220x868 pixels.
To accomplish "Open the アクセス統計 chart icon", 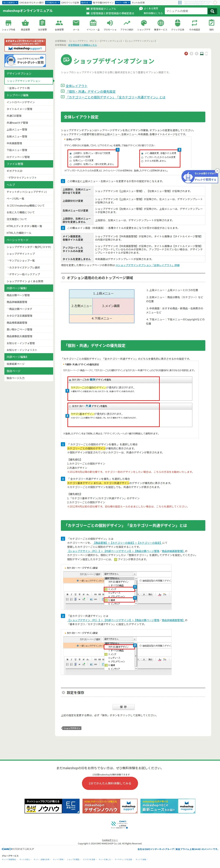I will 127,23.
